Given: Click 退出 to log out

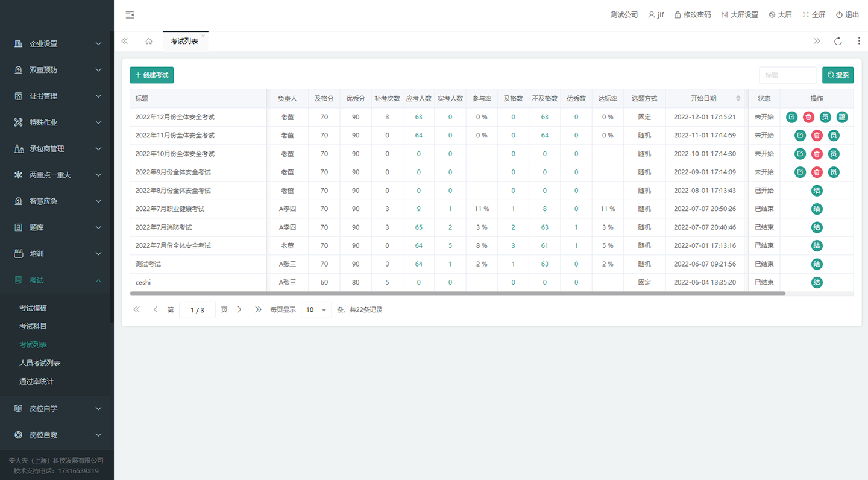Looking at the screenshot, I should [x=848, y=15].
